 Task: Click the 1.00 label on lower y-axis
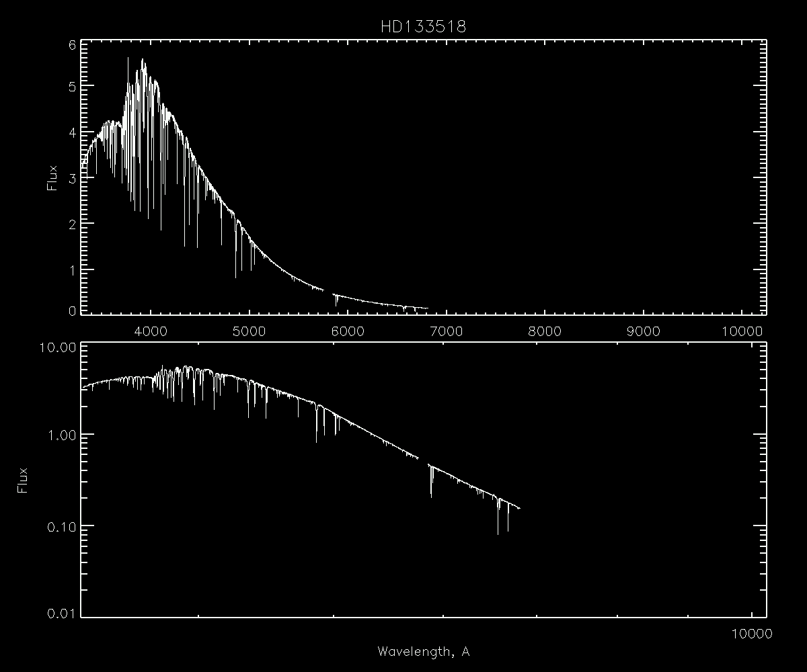[x=63, y=435]
